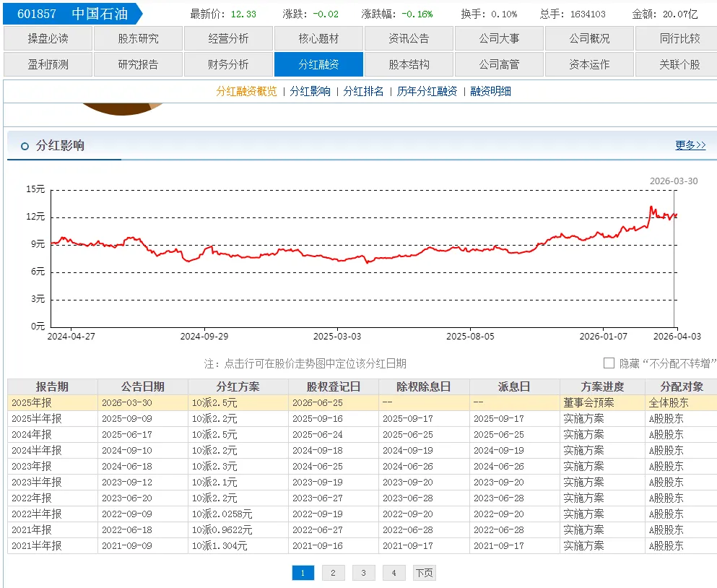Click registration date 2026-06-25 cell
This screenshot has height=588, width=717.
click(334, 402)
